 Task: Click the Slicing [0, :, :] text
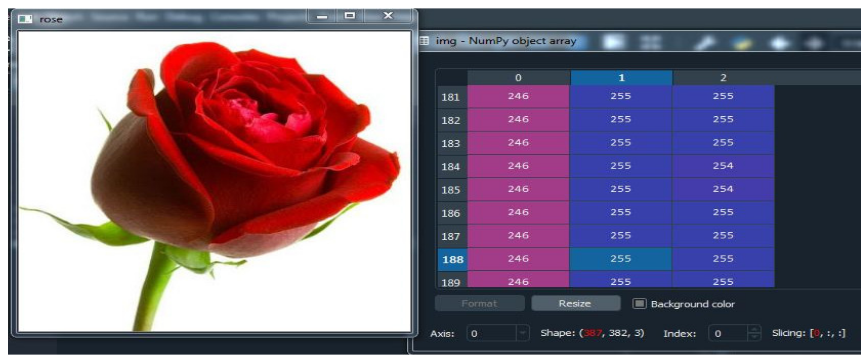(809, 333)
